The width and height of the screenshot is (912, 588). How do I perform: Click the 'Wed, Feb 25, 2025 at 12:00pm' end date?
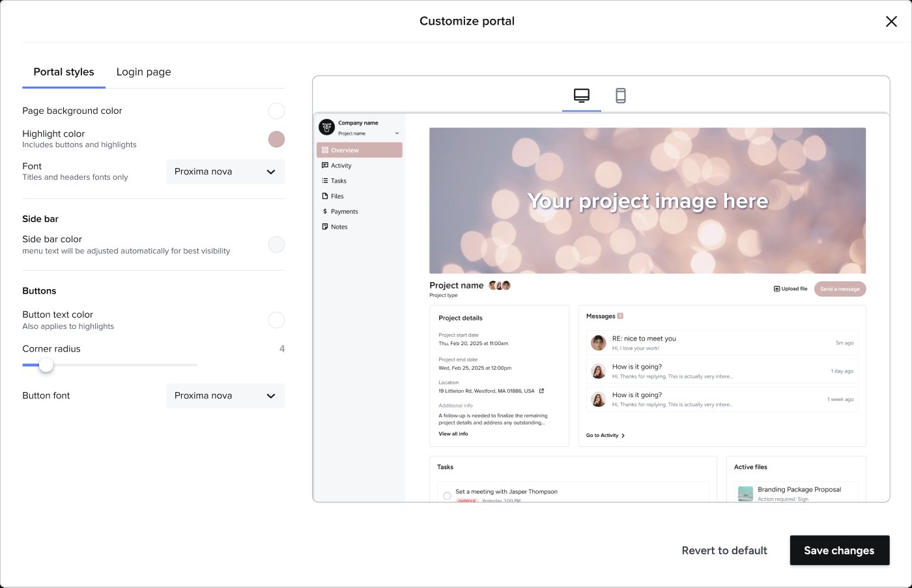point(475,368)
